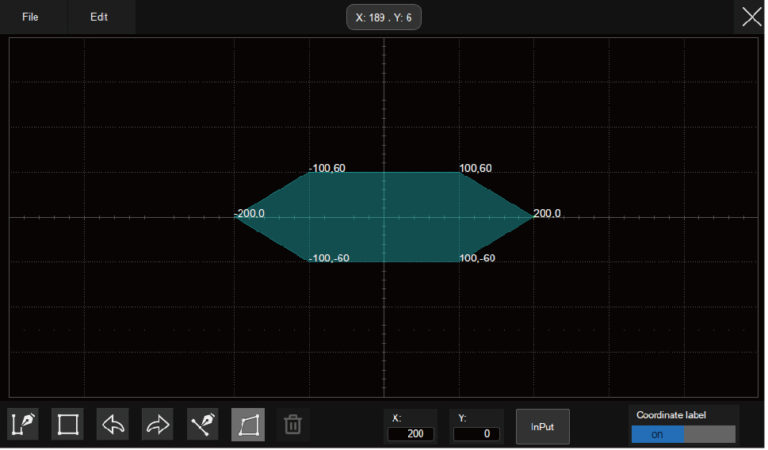Click the X coordinate input field

click(413, 434)
